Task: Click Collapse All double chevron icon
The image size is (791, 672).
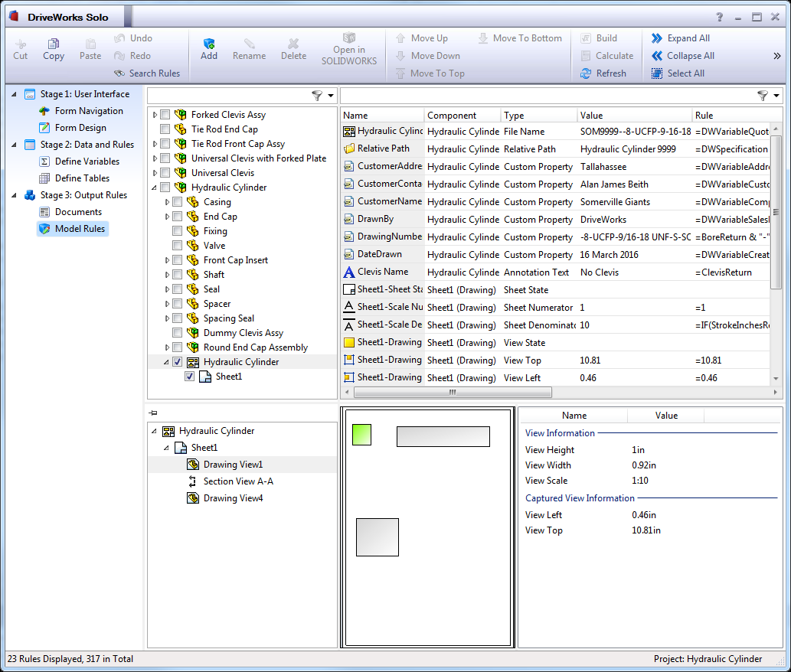Action: coord(657,56)
